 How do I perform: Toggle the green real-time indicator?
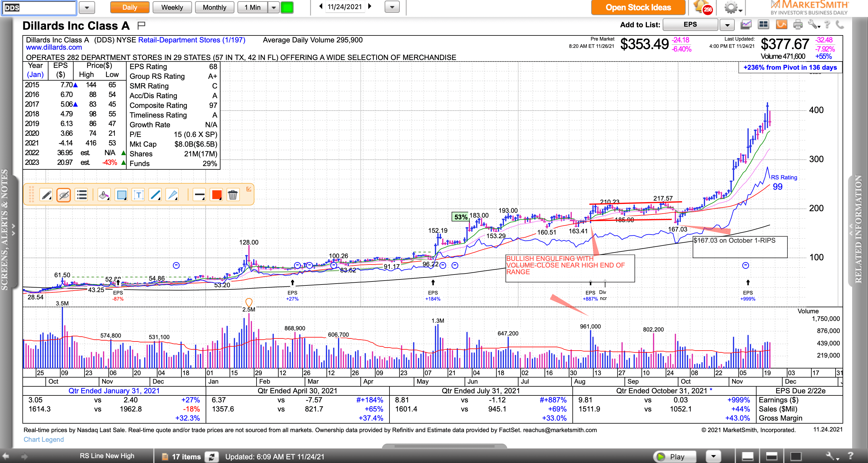coord(287,7)
